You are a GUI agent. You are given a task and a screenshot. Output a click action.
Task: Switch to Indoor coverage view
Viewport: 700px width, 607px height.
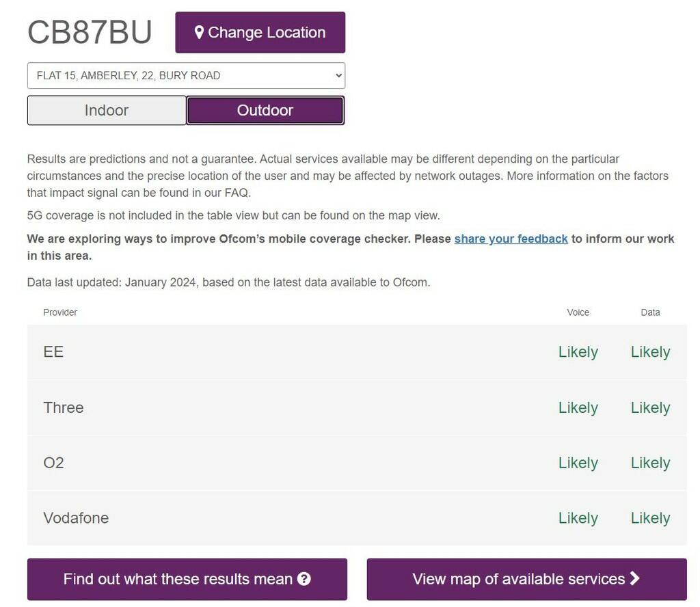pyautogui.click(x=107, y=110)
